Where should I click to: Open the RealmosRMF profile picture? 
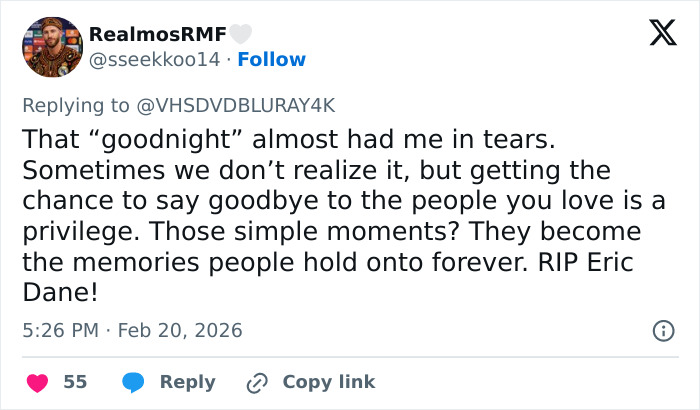[51, 47]
